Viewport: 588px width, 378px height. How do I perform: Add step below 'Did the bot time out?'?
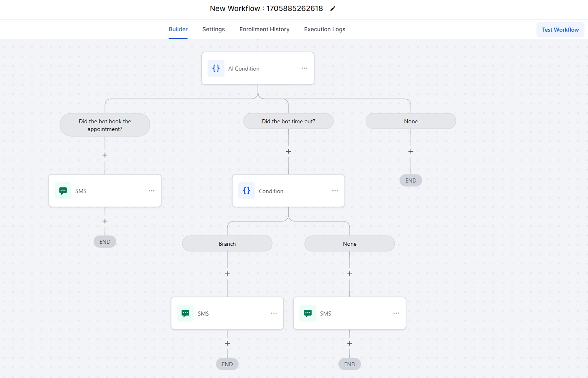[x=289, y=151]
